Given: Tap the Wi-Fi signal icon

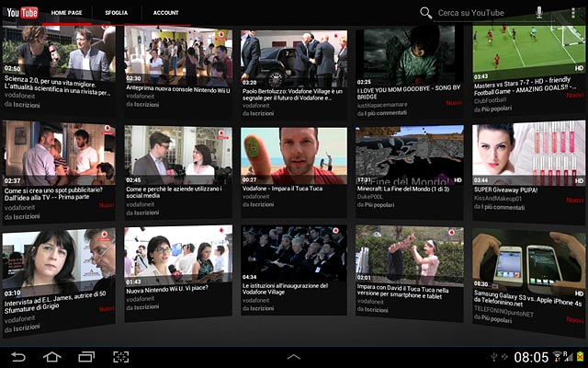Looking at the screenshot, I should pos(558,356).
